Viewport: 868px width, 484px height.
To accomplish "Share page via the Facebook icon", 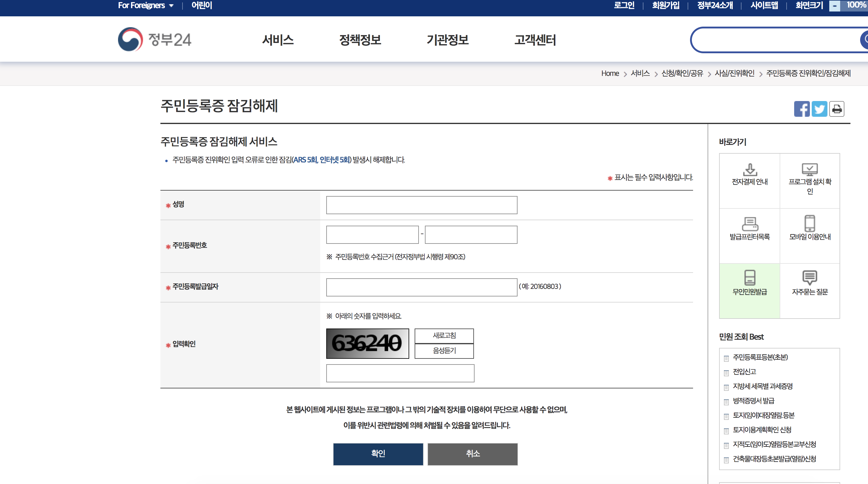I will [x=802, y=109].
